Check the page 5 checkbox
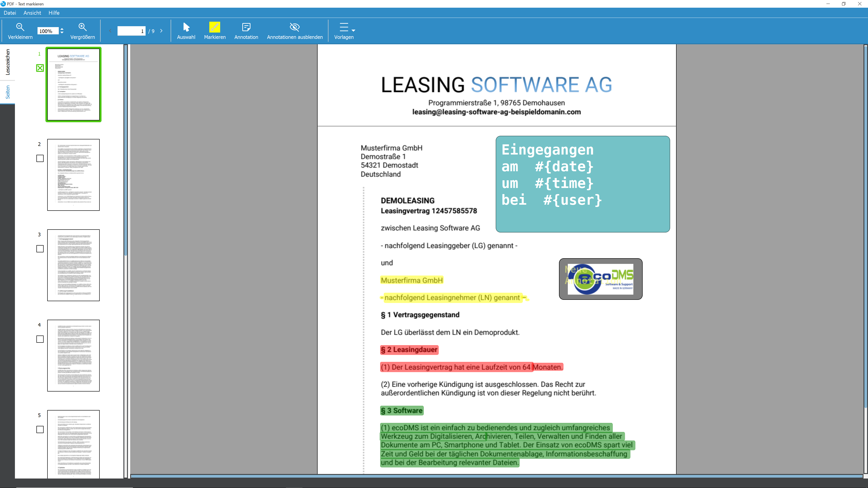 point(40,429)
